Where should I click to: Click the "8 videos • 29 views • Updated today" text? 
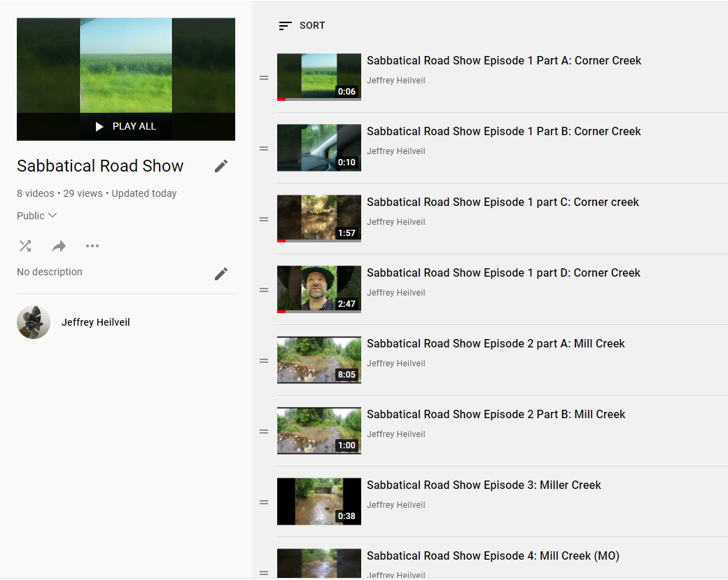[97, 193]
